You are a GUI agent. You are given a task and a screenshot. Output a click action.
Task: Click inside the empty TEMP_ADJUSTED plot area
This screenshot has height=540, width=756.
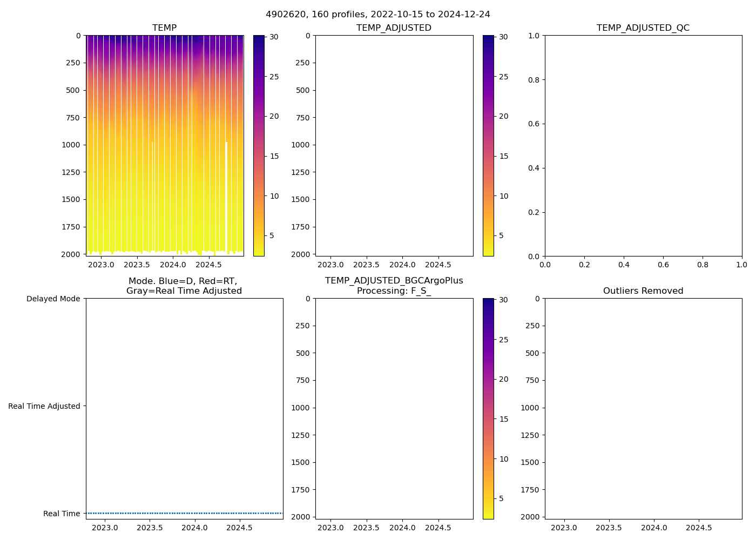pos(394,146)
